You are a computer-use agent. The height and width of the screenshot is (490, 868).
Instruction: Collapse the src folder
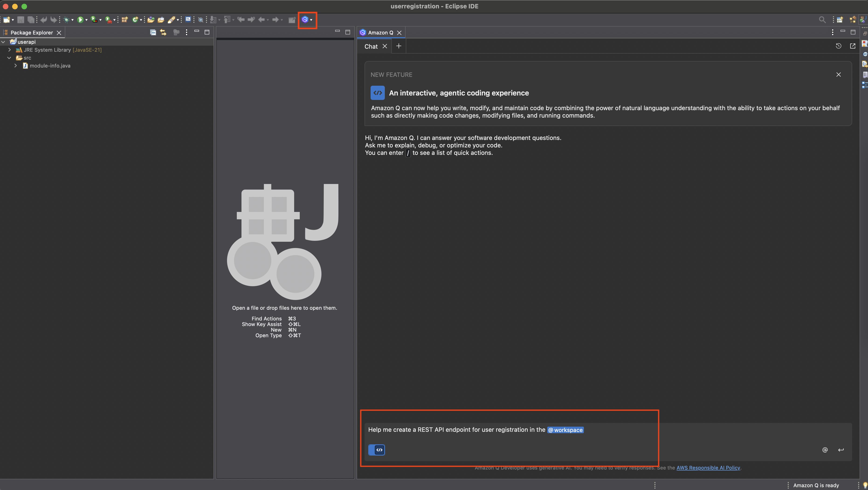click(x=9, y=58)
